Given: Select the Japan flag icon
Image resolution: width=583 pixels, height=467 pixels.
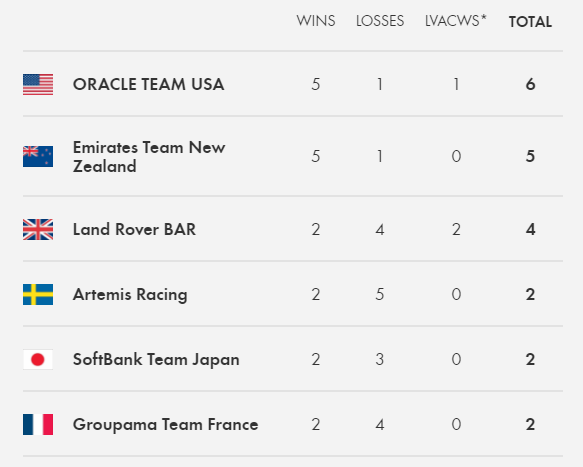Looking at the screenshot, I should tap(38, 360).
